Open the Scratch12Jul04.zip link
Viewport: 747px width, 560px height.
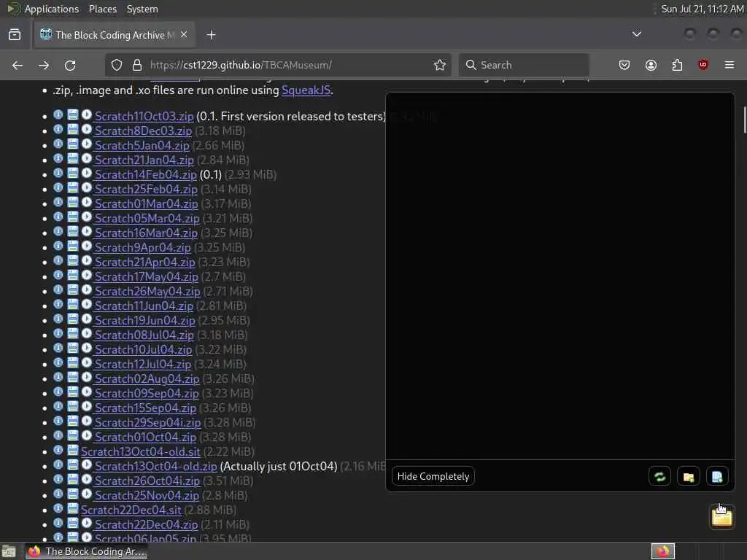click(142, 365)
